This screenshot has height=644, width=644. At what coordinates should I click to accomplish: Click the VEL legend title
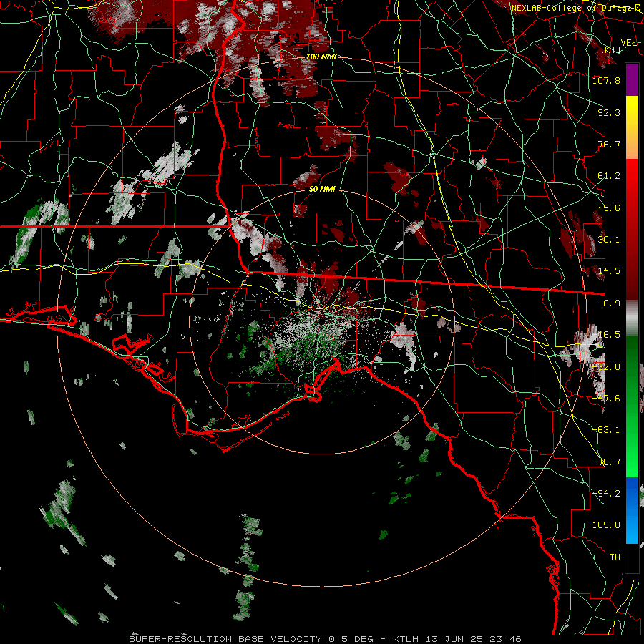point(628,43)
